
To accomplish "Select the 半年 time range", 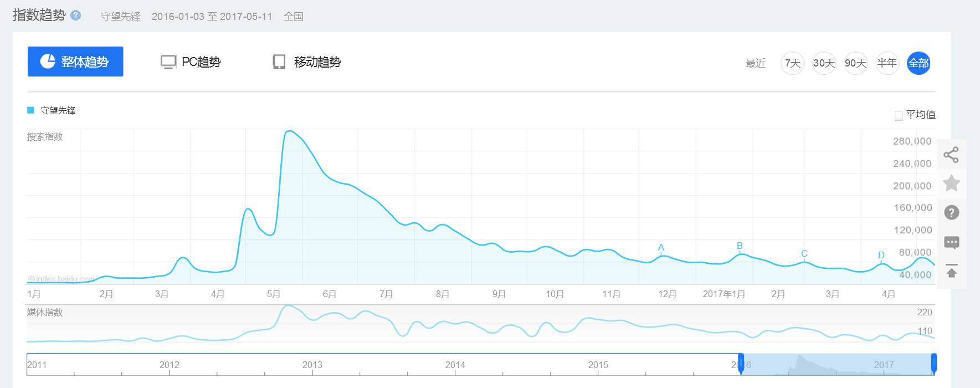I will click(887, 63).
